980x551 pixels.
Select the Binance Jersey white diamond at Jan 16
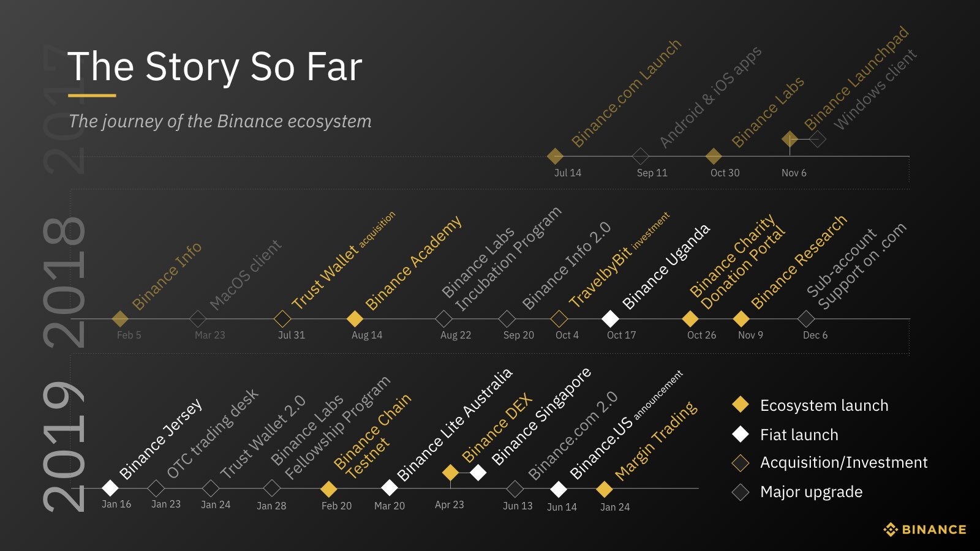click(x=110, y=488)
